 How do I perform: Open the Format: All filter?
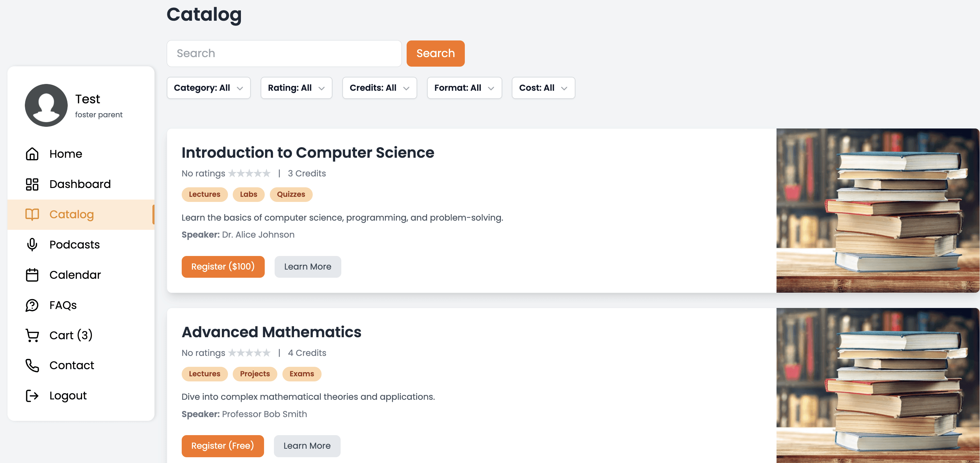pos(464,88)
